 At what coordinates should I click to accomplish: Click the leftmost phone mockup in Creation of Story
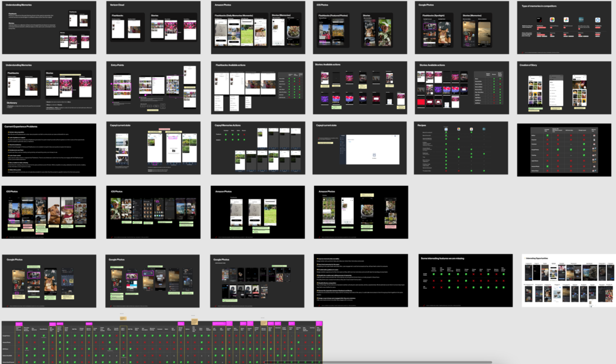point(535,90)
